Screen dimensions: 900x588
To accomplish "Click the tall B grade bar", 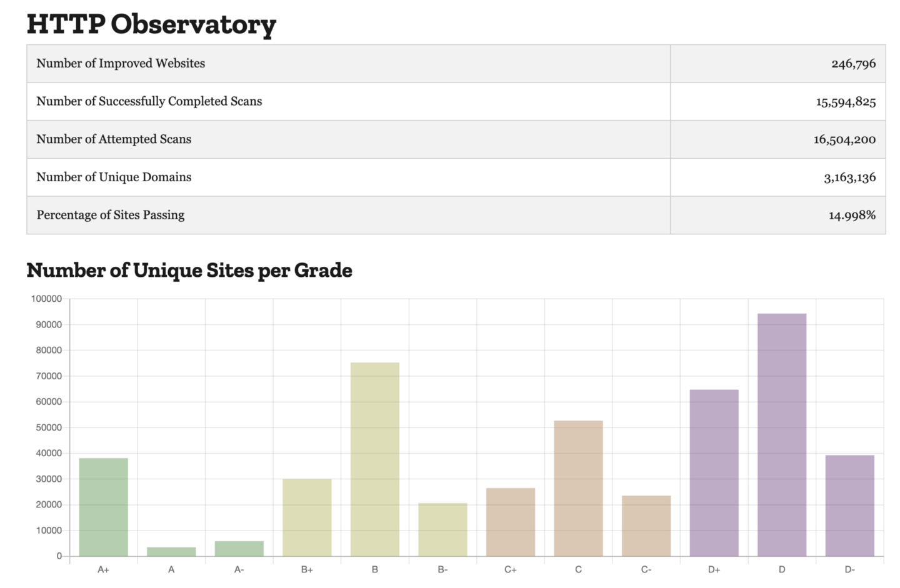I will click(x=375, y=459).
